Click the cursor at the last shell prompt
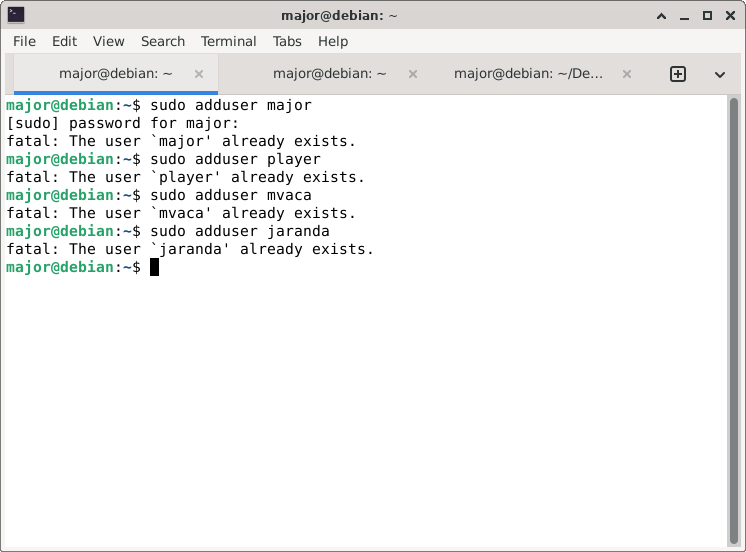Viewport: 746px width, 552px height. [155, 268]
